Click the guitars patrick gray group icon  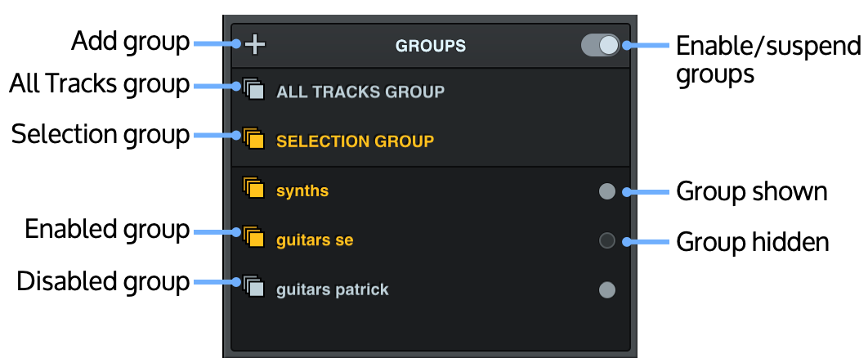[254, 287]
